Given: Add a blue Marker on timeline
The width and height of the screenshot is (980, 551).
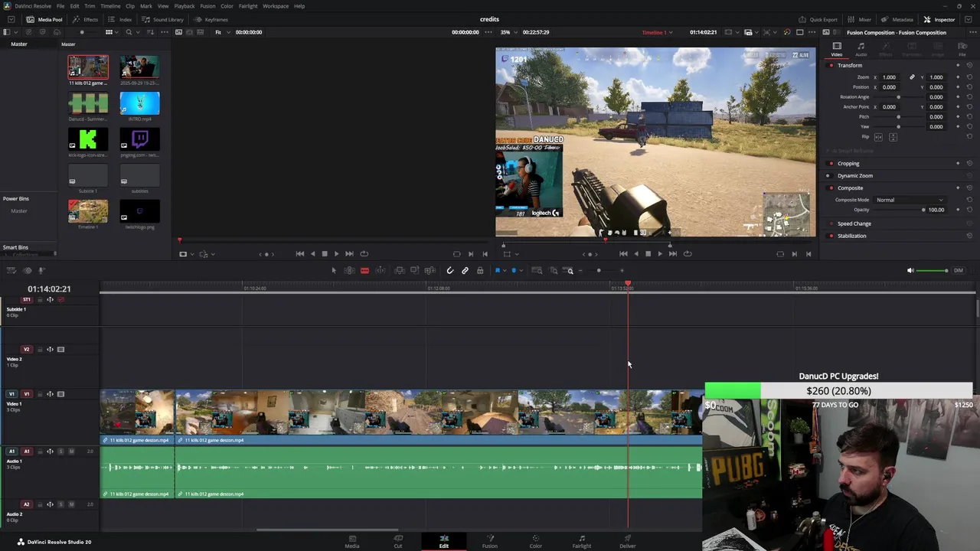Looking at the screenshot, I should point(514,270).
